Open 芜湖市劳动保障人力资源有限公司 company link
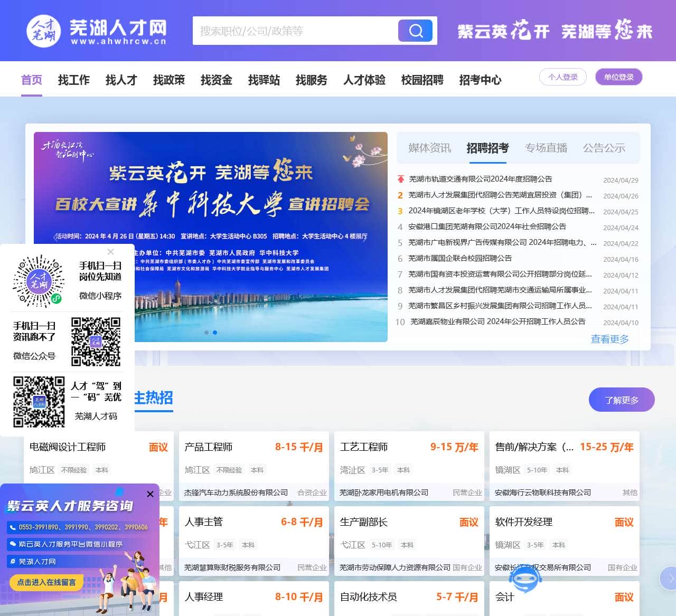This screenshot has height=616, width=676. click(395, 567)
